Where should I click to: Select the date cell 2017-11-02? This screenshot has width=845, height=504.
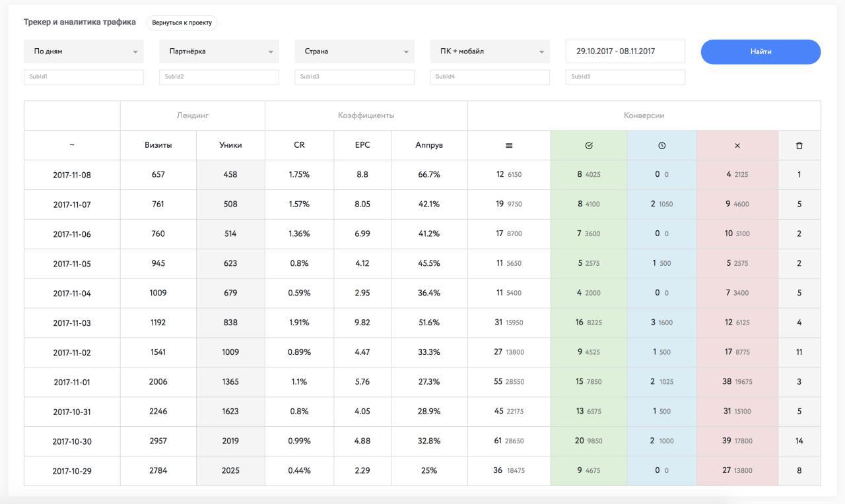[x=72, y=352]
